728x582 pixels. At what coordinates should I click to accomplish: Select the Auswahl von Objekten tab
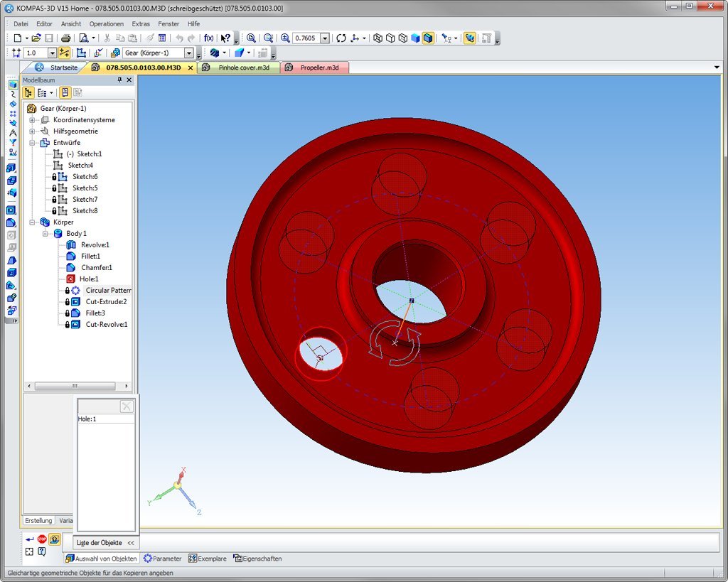click(x=102, y=559)
